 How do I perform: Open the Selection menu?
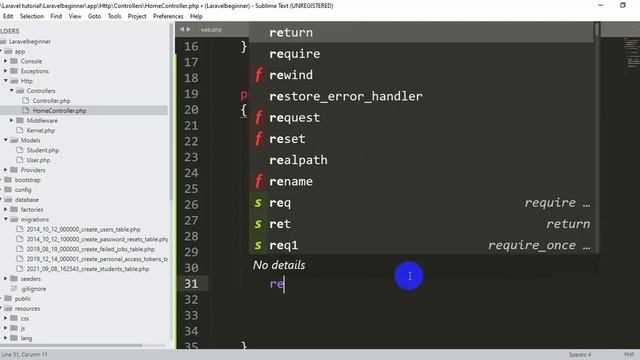pyautogui.click(x=31, y=16)
